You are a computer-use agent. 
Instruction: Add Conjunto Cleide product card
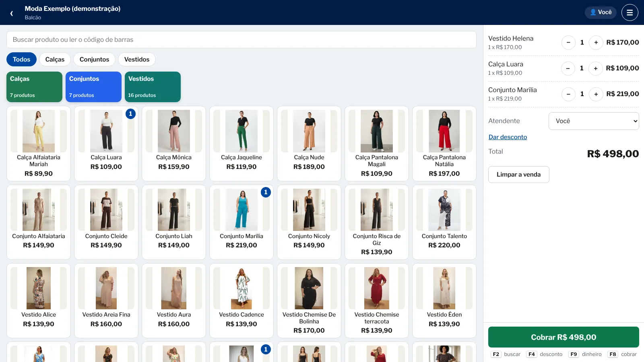click(x=106, y=222)
